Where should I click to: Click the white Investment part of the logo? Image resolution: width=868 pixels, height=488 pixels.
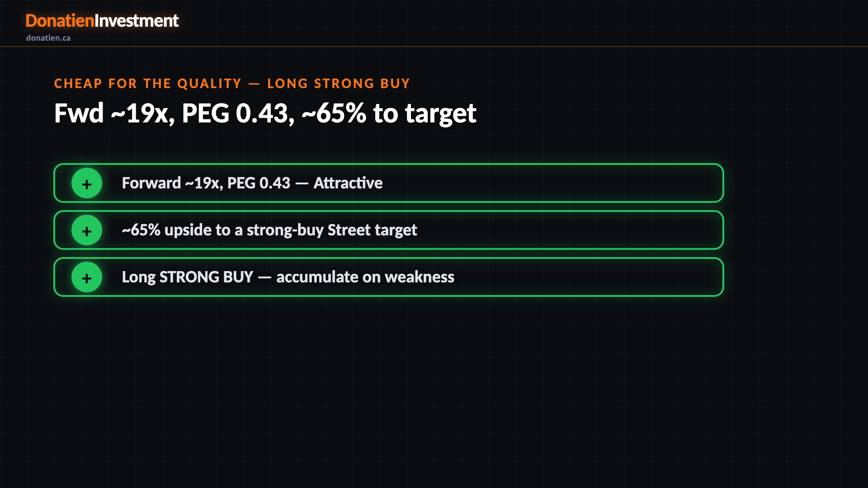pyautogui.click(x=137, y=21)
